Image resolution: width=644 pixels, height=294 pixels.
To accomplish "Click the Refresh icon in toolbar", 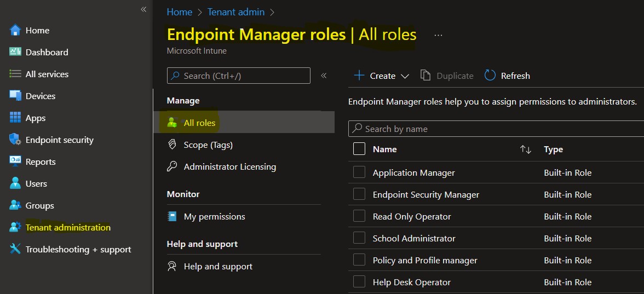I will [490, 76].
